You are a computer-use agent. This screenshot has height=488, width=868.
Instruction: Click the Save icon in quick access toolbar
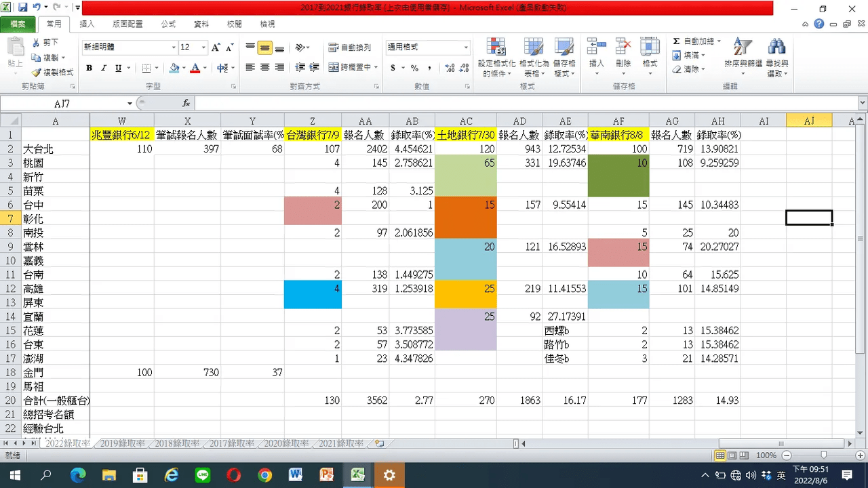click(x=23, y=8)
